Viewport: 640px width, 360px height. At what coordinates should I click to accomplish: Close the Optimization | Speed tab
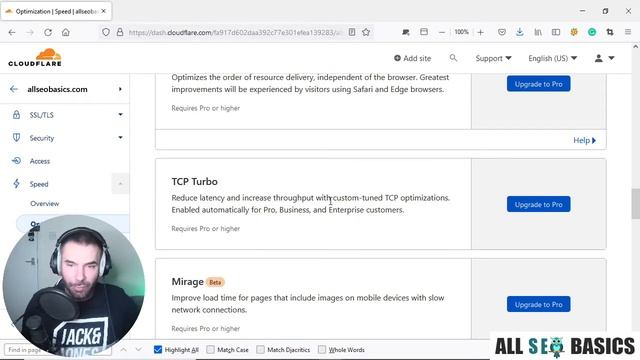(x=104, y=11)
